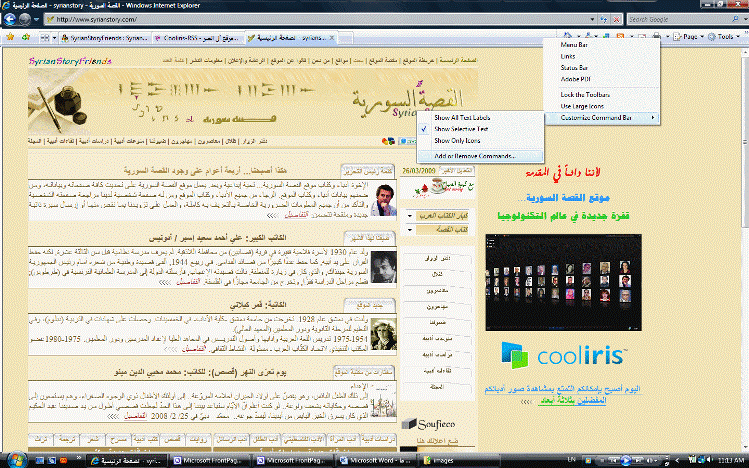Click the Home icon in command bar
Screen dimensions: 749x468
click(x=567, y=36)
